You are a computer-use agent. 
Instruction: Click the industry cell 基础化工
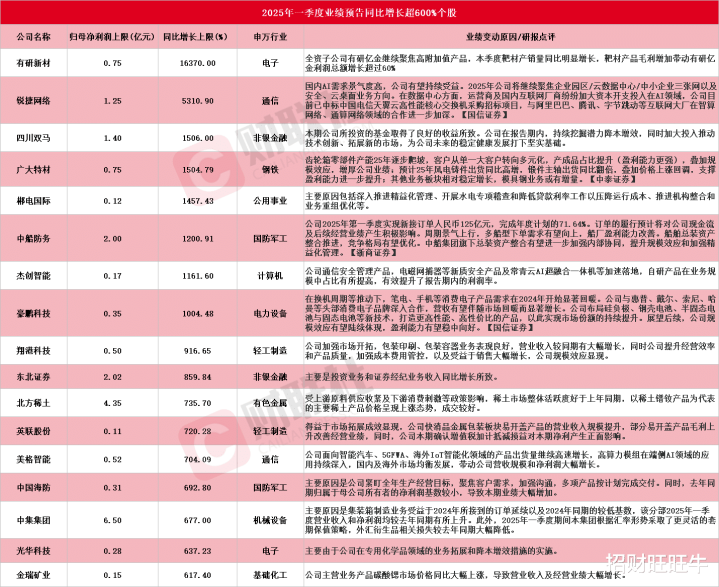tap(270, 575)
